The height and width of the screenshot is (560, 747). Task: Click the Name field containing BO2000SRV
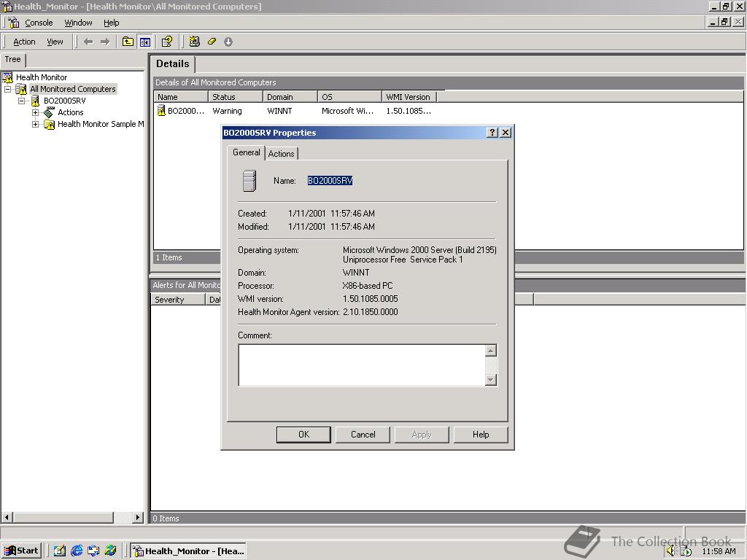pos(330,181)
